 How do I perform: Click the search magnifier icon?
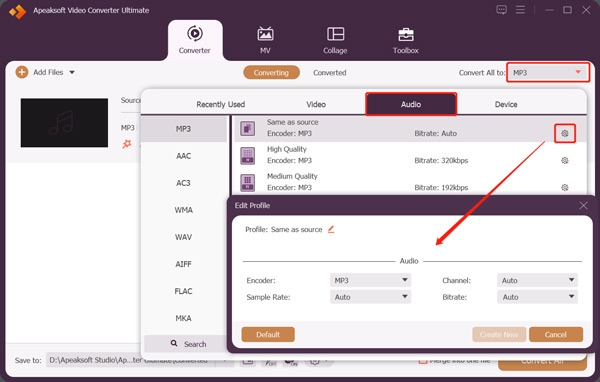point(174,343)
